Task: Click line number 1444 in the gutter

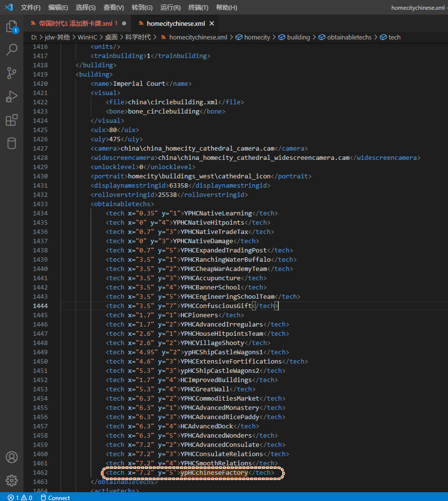Action: point(40,306)
